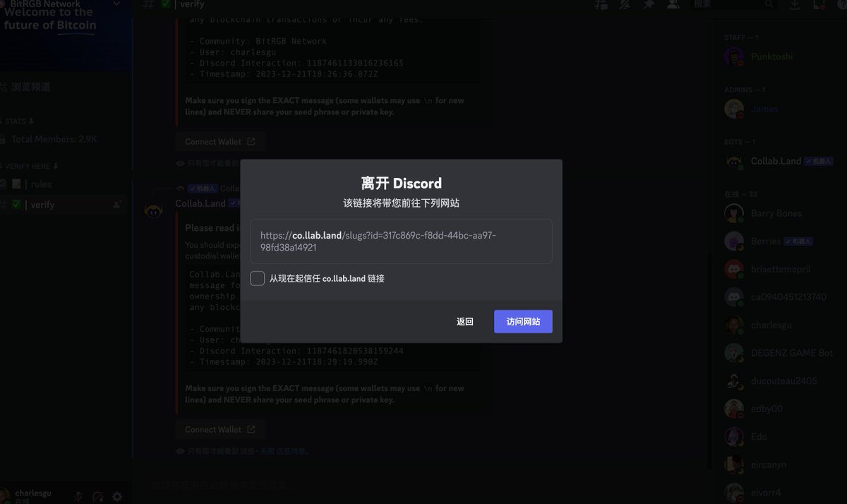Click ca0940451213740's avatar in member list

pos(734,296)
